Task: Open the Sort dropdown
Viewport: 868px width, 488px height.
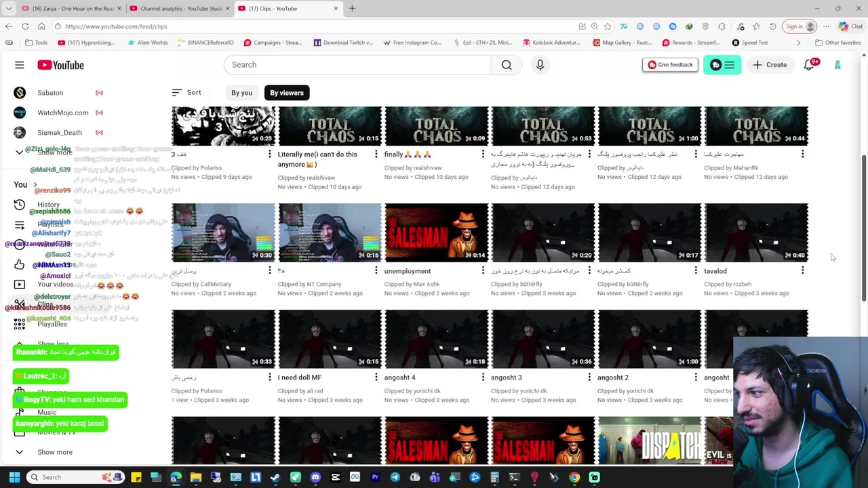Action: pos(186,92)
